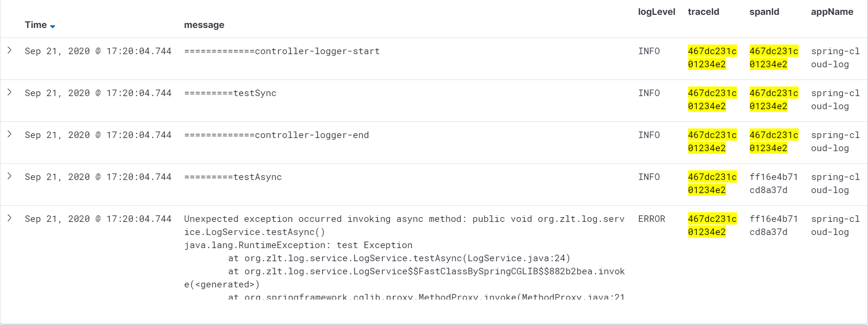Viewport: 868px width, 325px height.
Task: Click the testSync message text
Action: click(x=230, y=93)
